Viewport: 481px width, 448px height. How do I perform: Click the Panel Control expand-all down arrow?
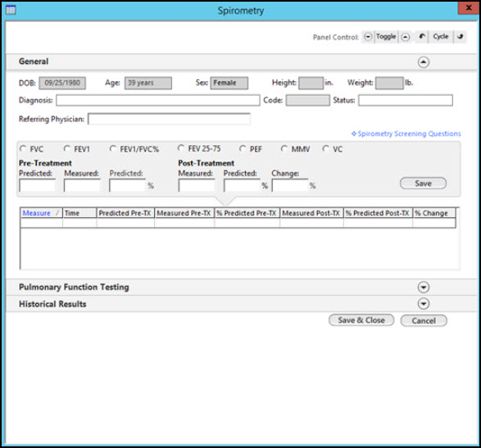(x=368, y=37)
